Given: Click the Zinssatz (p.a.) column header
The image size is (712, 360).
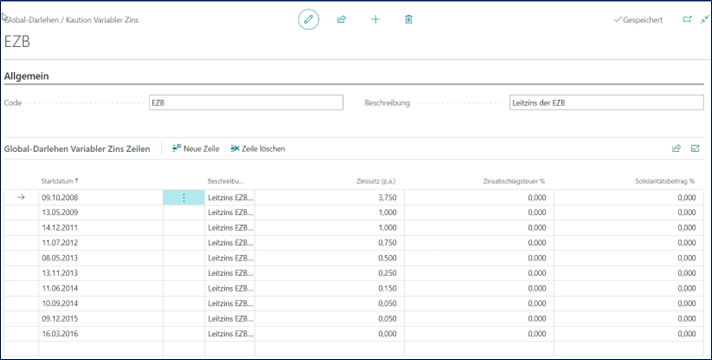Looking at the screenshot, I should [376, 181].
